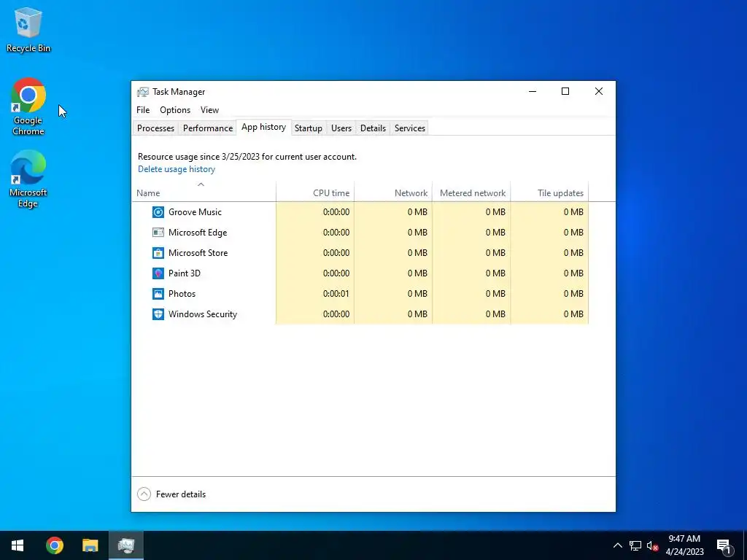The height and width of the screenshot is (560, 747).
Task: Select the Groove Music row name
Action: pyautogui.click(x=195, y=212)
